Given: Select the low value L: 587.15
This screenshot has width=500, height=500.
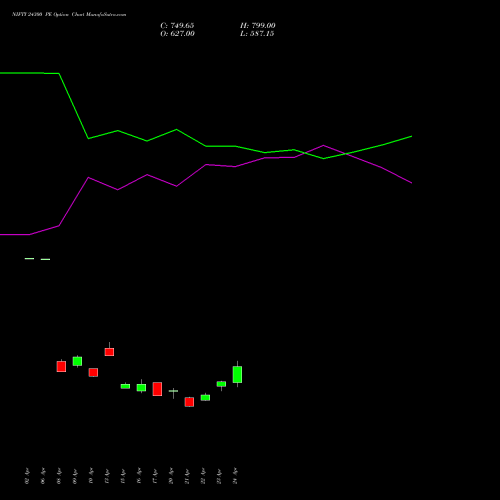Looking at the screenshot, I should (x=257, y=34).
